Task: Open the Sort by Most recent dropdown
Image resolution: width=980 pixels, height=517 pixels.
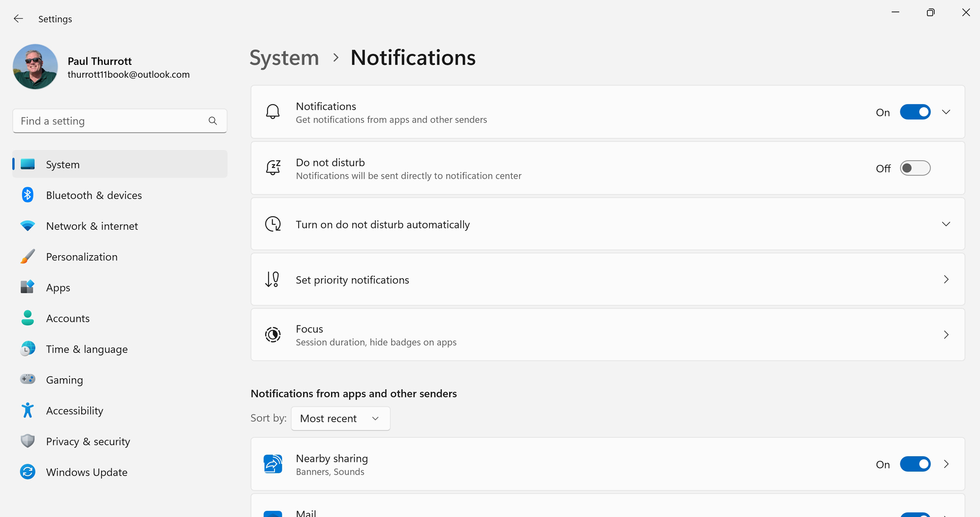Action: tap(340, 418)
